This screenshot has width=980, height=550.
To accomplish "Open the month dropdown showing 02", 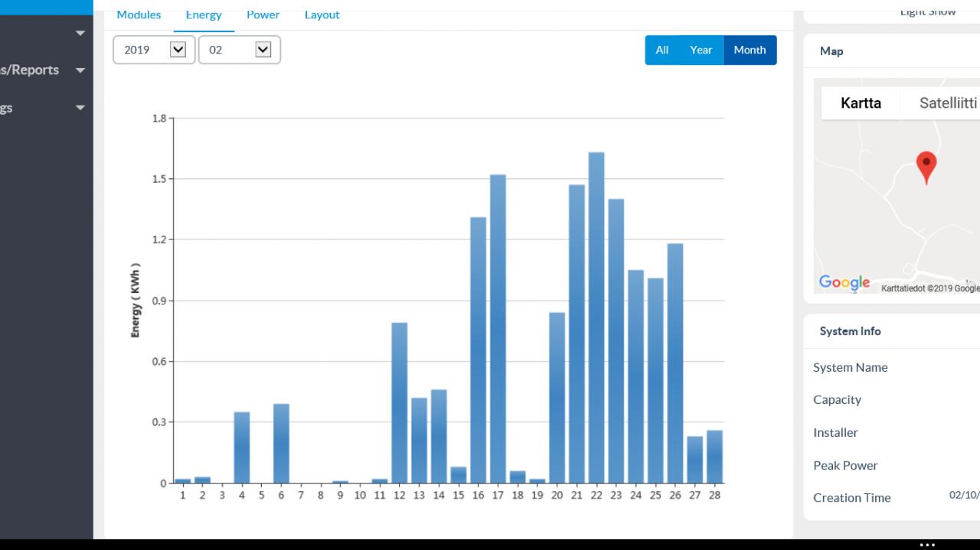I will 240,50.
